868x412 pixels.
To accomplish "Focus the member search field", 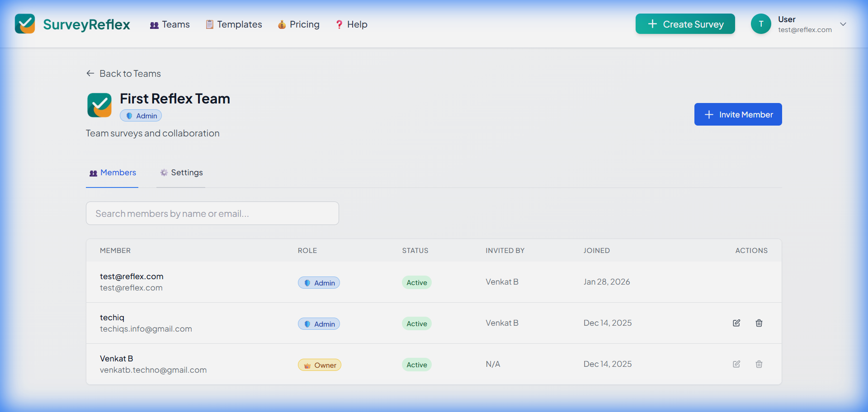I will point(212,213).
